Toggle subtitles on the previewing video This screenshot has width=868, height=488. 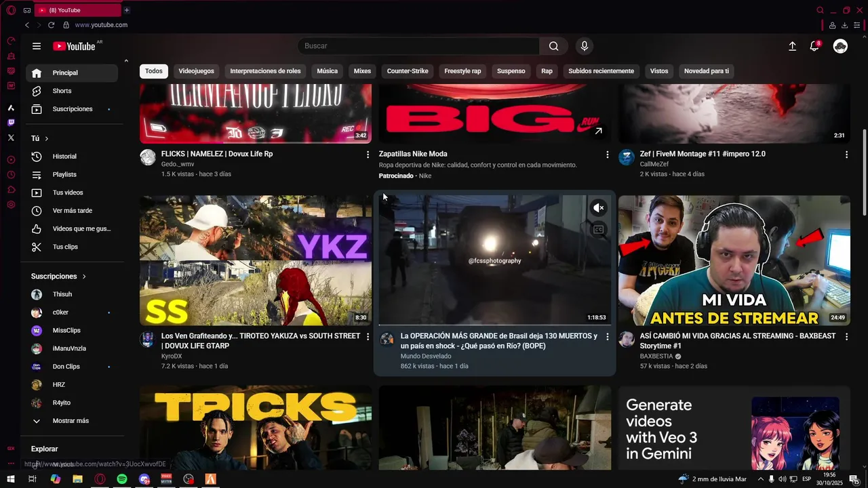pyautogui.click(x=598, y=230)
